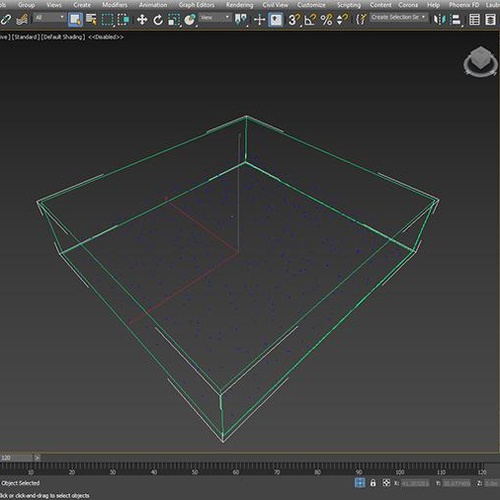Click the Use Pivot Point Center icon

click(x=240, y=20)
